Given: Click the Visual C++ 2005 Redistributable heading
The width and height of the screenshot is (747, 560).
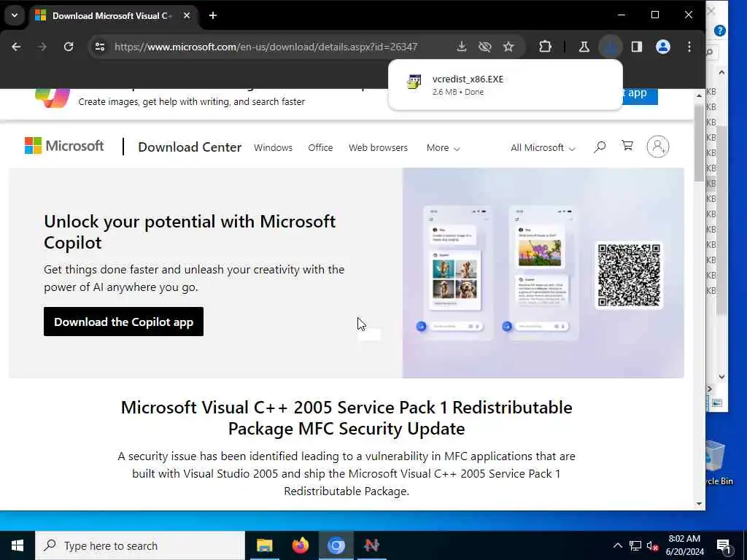Looking at the screenshot, I should [347, 418].
